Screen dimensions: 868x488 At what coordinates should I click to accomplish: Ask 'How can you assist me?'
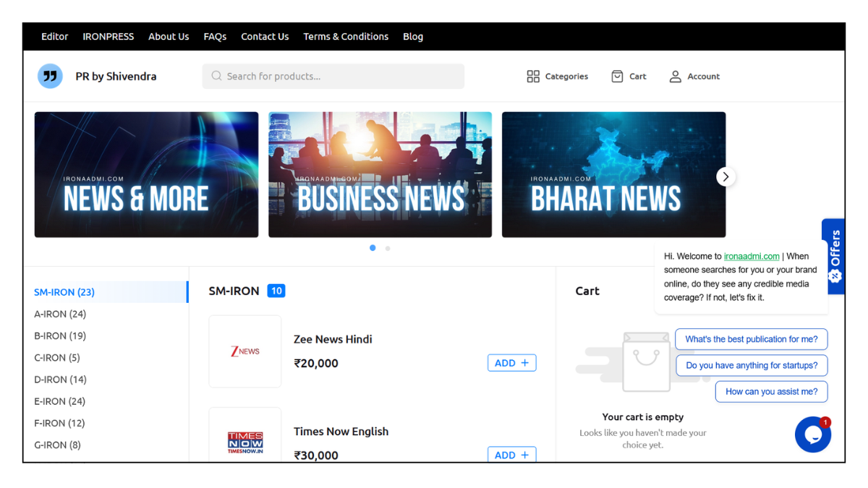771,392
